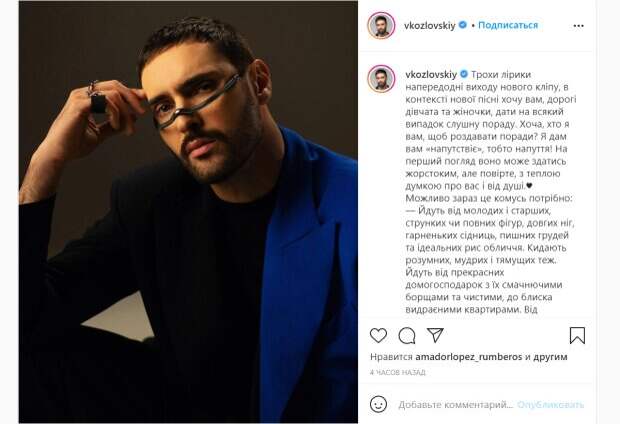The width and height of the screenshot is (620, 424).
Task: Click the verified badge in the caption
Action: coord(464,74)
